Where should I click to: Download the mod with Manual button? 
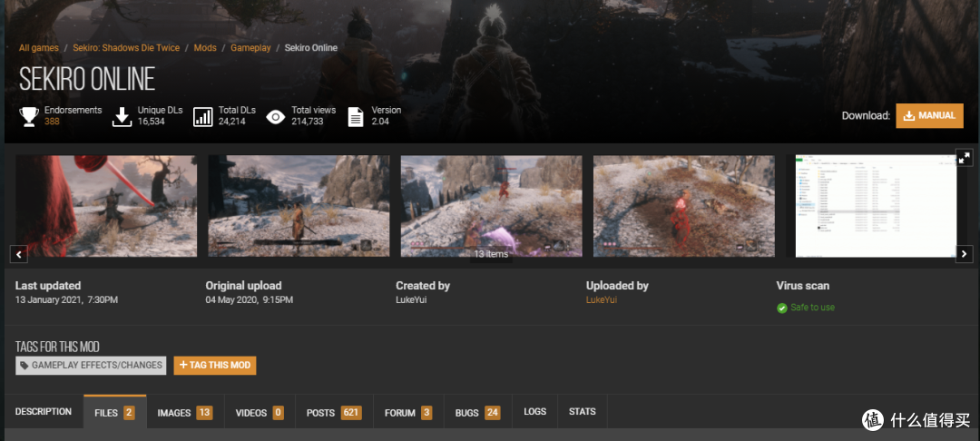tap(929, 115)
